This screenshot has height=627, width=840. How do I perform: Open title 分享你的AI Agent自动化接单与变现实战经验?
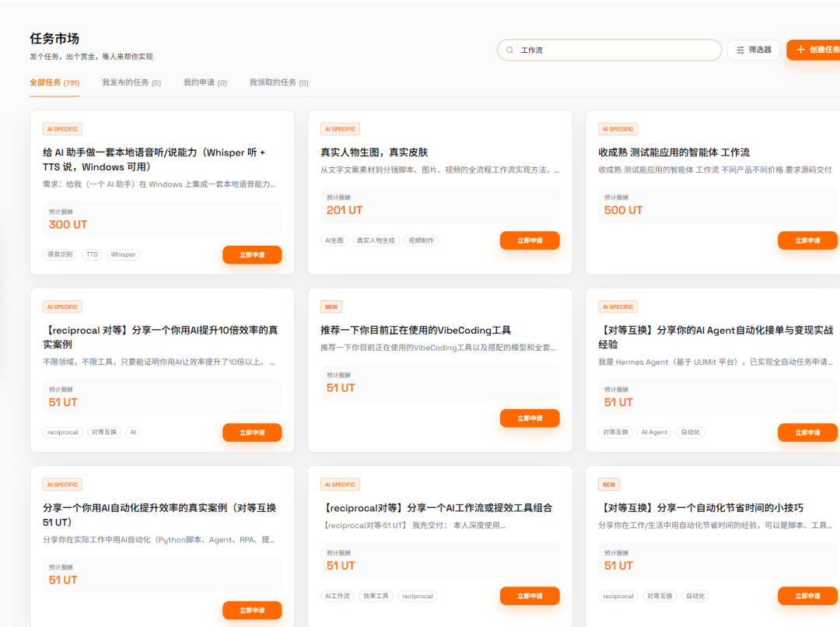click(716, 337)
